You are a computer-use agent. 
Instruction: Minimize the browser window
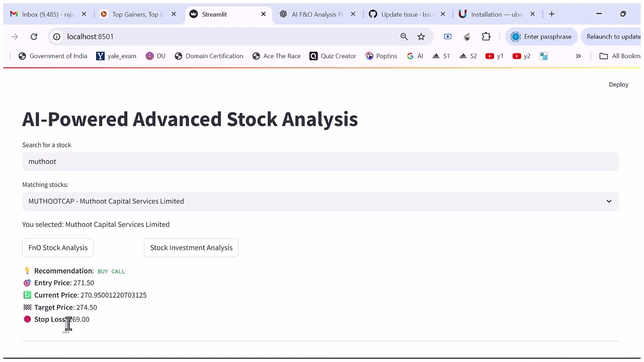click(x=599, y=14)
